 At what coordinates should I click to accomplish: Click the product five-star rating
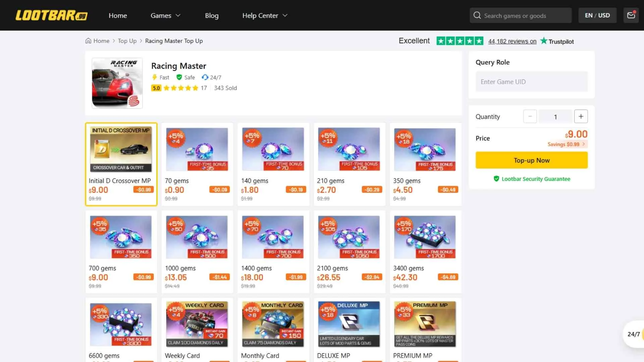pos(181,88)
